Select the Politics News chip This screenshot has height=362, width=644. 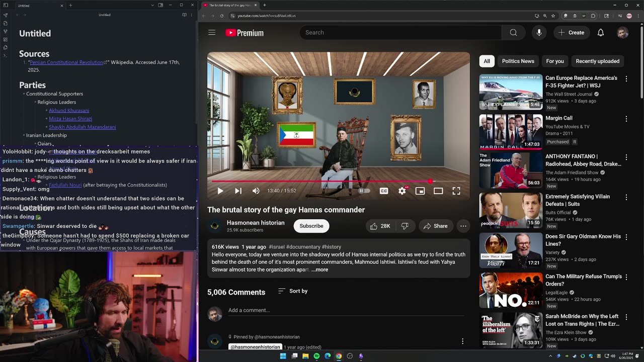518,61
